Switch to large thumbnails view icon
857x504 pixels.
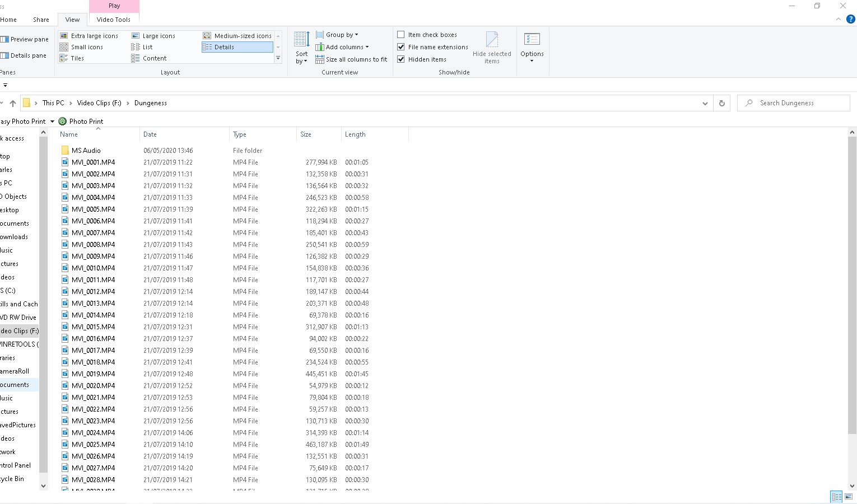click(849, 497)
